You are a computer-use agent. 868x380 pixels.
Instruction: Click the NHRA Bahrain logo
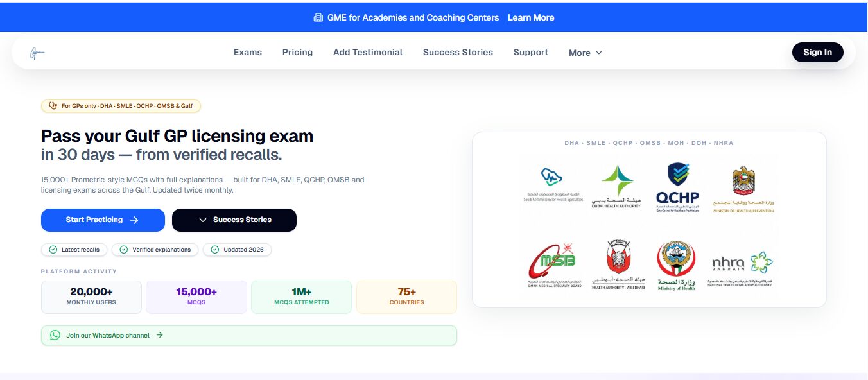(x=740, y=268)
